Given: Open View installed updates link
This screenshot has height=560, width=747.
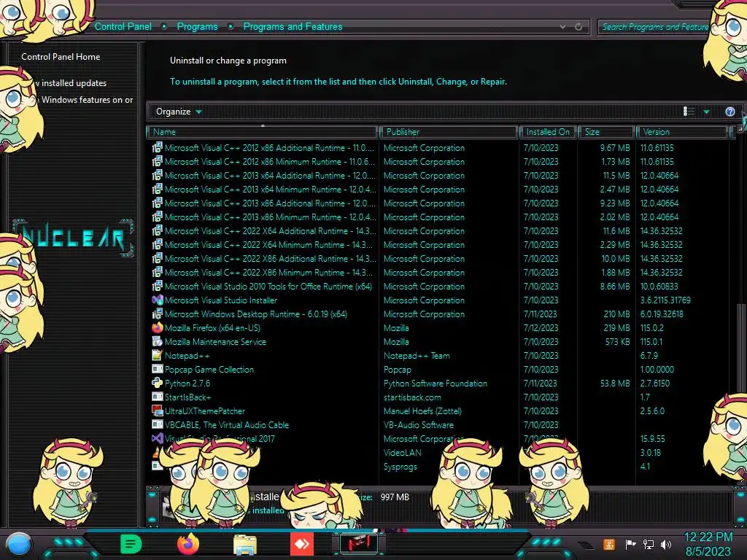Looking at the screenshot, I should click(x=71, y=83).
